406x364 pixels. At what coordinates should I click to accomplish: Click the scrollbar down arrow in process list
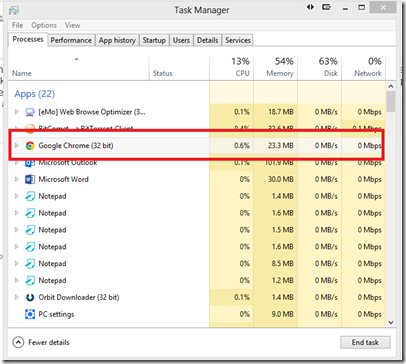click(x=391, y=322)
